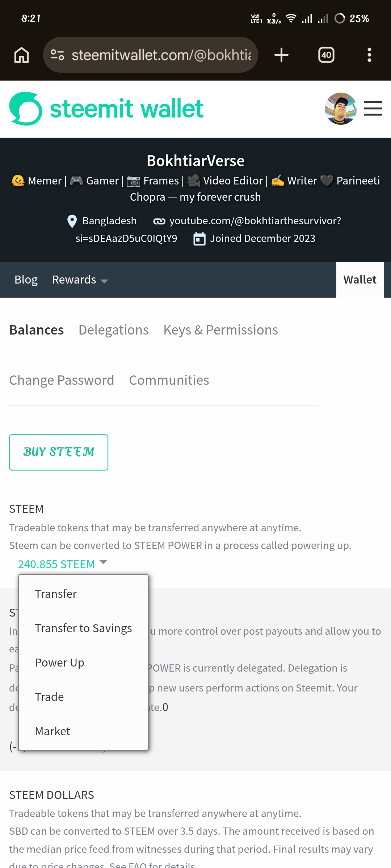Screen dimensions: 391x868
Task: Choose Transfer to Savings option
Action: (x=83, y=628)
